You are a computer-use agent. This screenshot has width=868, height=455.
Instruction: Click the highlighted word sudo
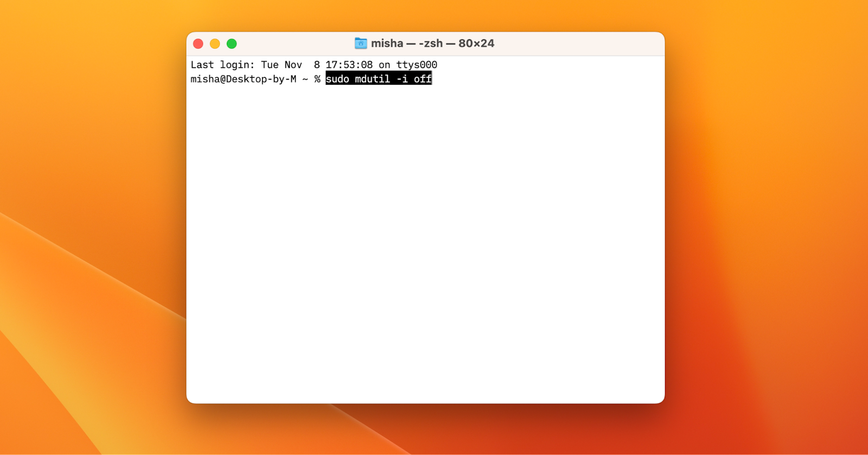coord(337,79)
